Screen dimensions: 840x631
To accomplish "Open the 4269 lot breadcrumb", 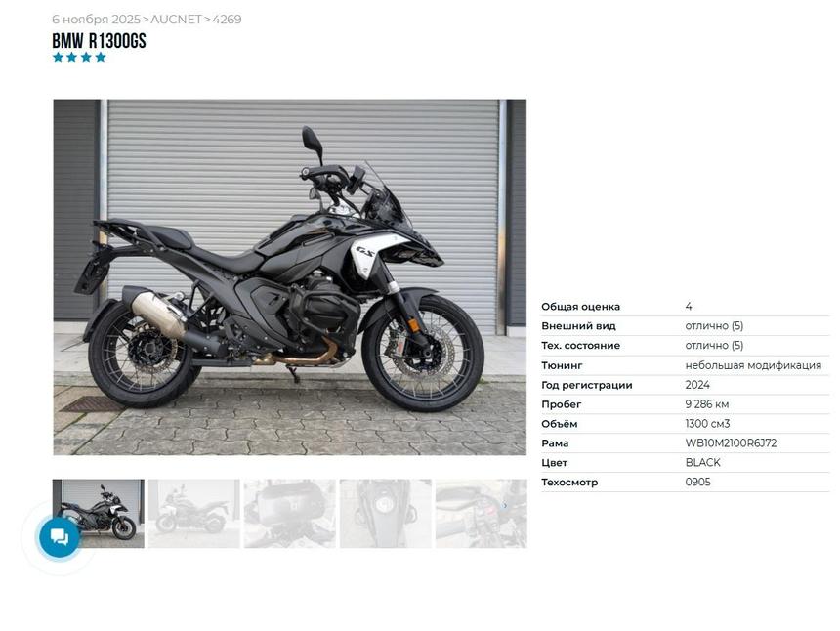I will point(227,20).
